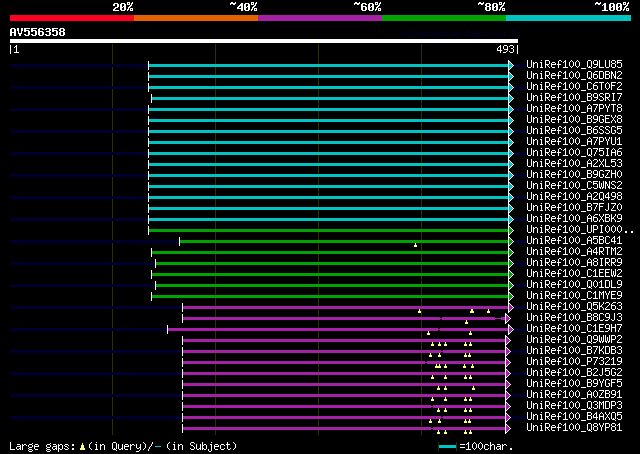Select the UniRef100_B6SSG5 label
The width and height of the screenshot is (640, 454).
574,131
